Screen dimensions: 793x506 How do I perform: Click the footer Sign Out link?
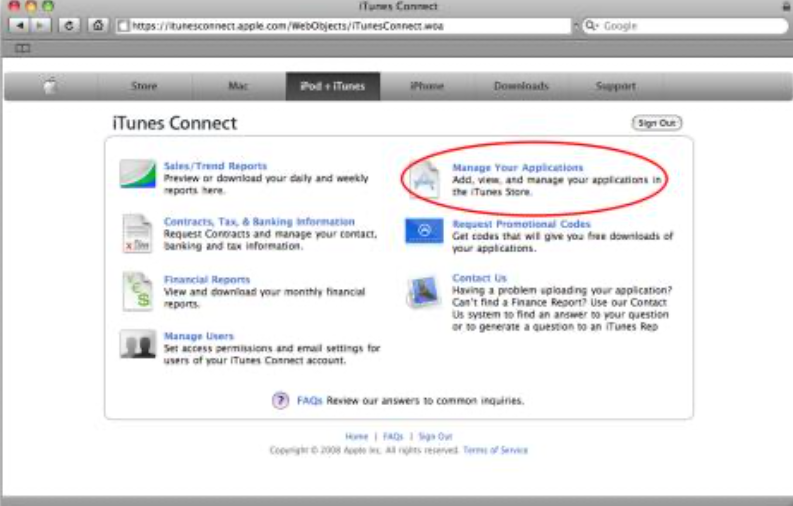coord(435,436)
